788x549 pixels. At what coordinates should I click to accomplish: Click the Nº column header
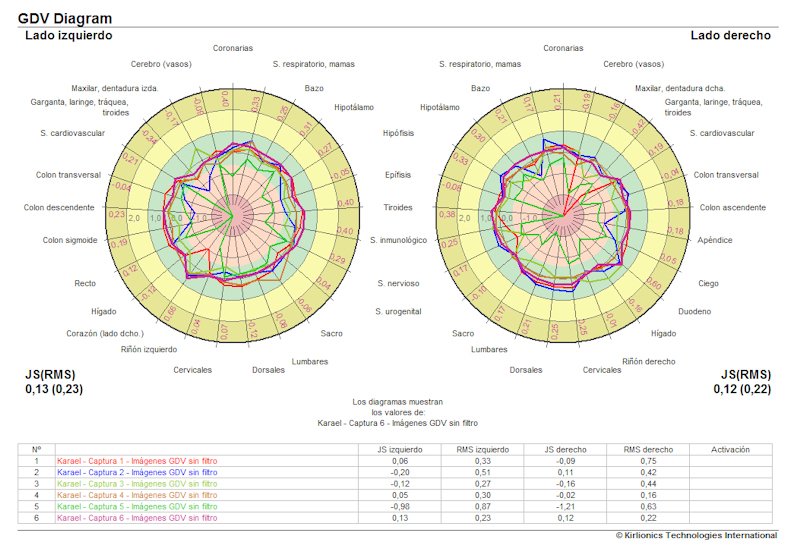[36, 450]
